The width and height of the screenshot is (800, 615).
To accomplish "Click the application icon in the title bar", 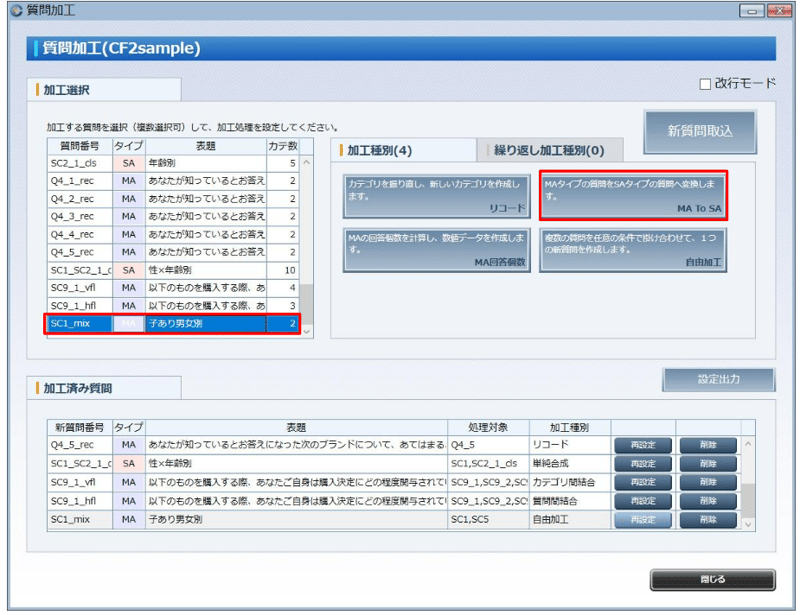I will point(14,11).
